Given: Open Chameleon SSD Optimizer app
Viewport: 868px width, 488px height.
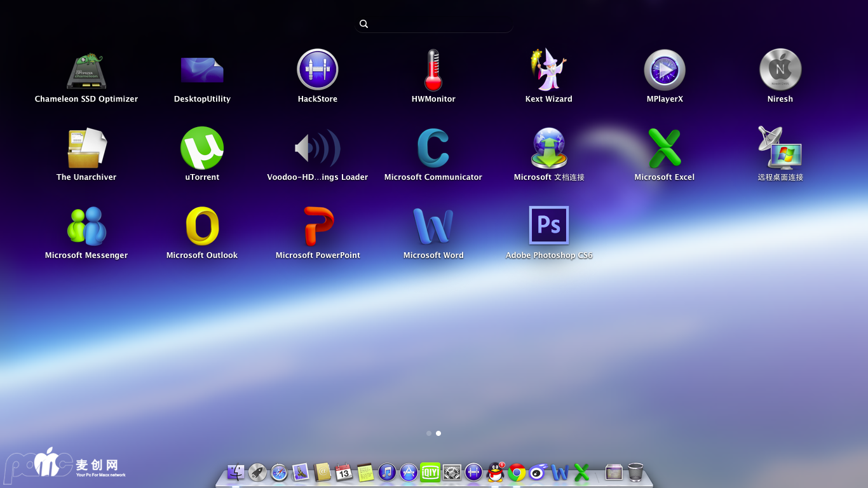Looking at the screenshot, I should coord(86,71).
